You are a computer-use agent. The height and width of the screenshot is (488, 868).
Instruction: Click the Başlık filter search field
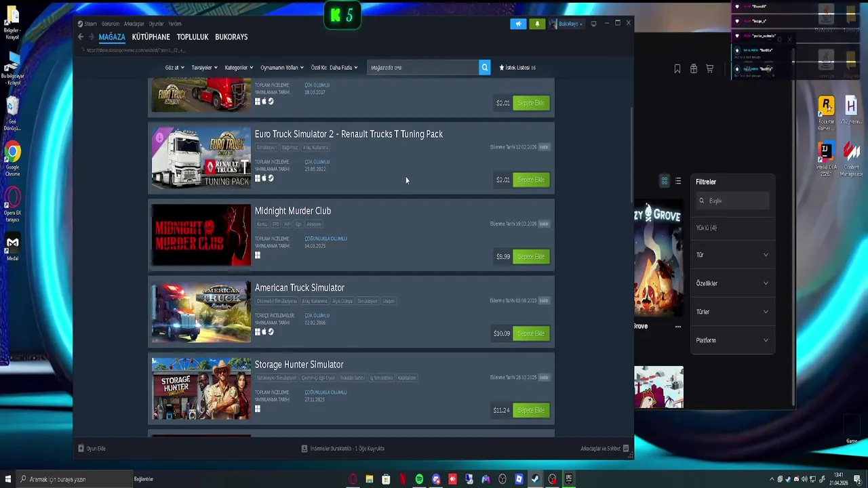click(x=732, y=201)
